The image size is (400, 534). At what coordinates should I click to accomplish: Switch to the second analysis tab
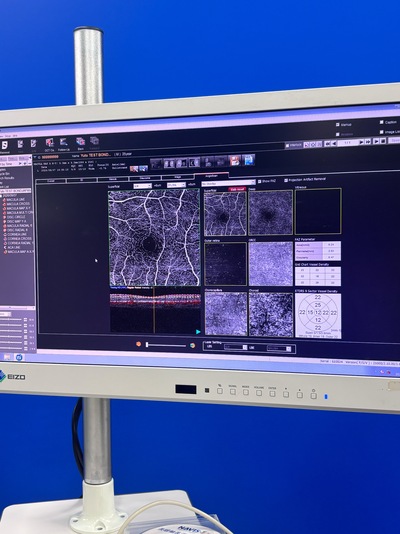[x=82, y=180]
